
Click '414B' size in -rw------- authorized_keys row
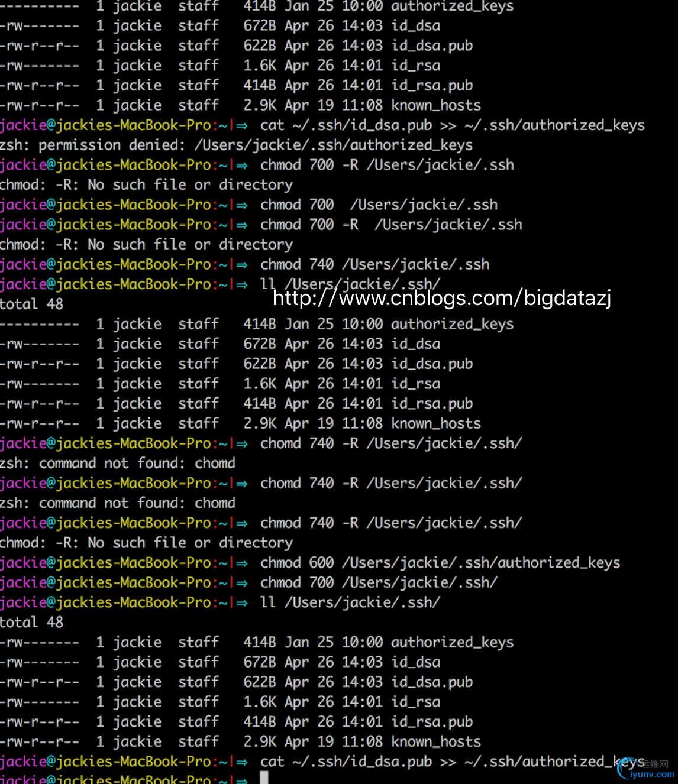(260, 642)
